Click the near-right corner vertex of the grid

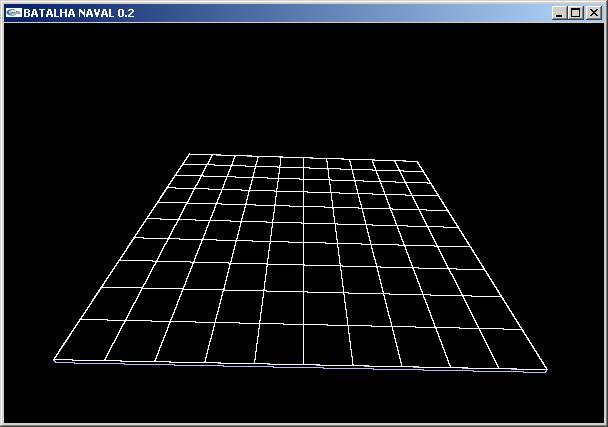point(547,370)
